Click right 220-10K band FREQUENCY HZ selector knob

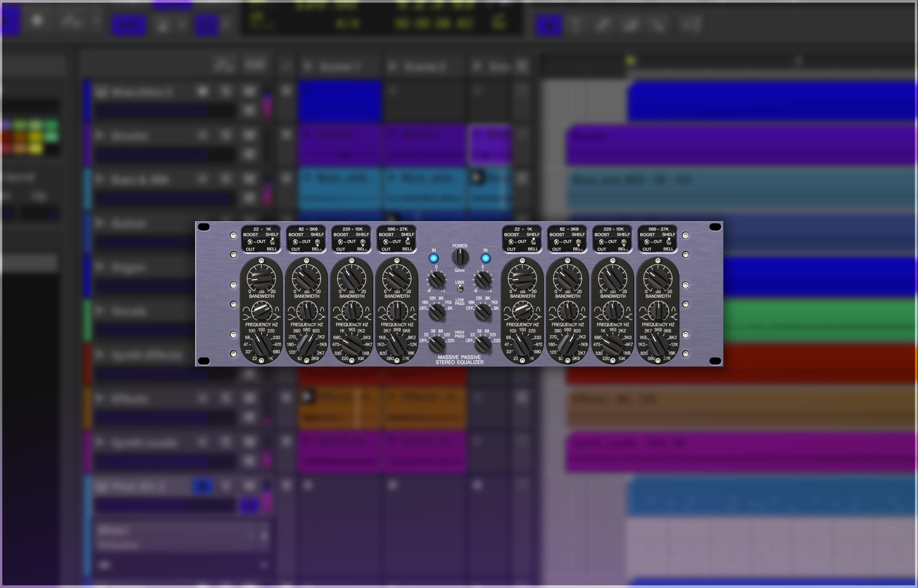(612, 345)
